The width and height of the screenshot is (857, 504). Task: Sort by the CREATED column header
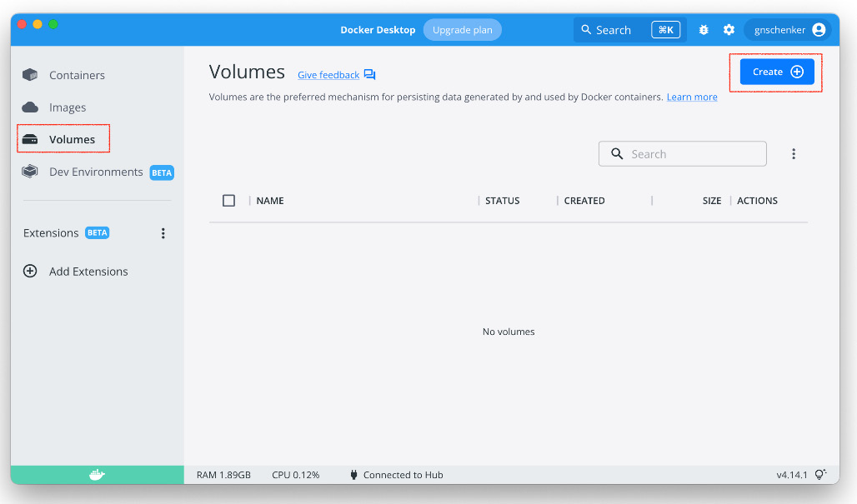coord(584,201)
